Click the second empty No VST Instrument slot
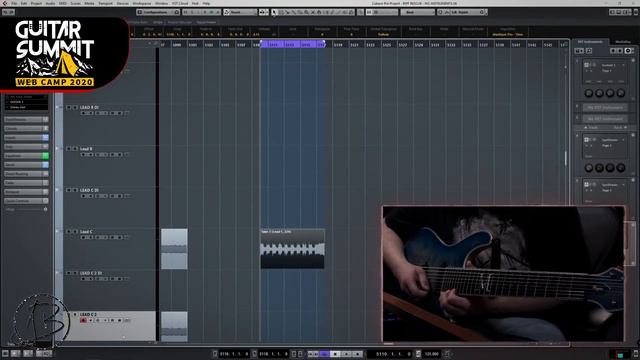Viewport: 640px width, 360px height. coord(605,119)
